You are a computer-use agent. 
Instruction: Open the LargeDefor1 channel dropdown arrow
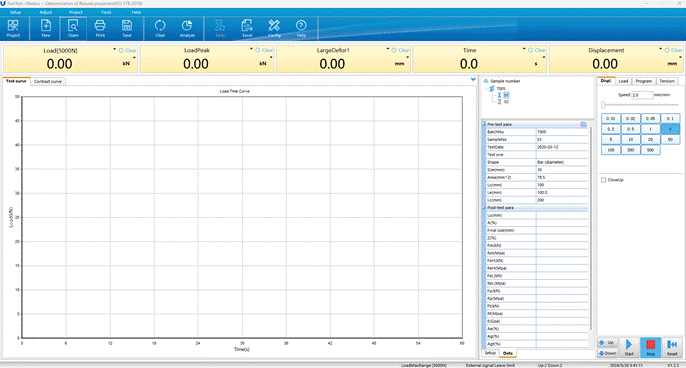tap(388, 49)
